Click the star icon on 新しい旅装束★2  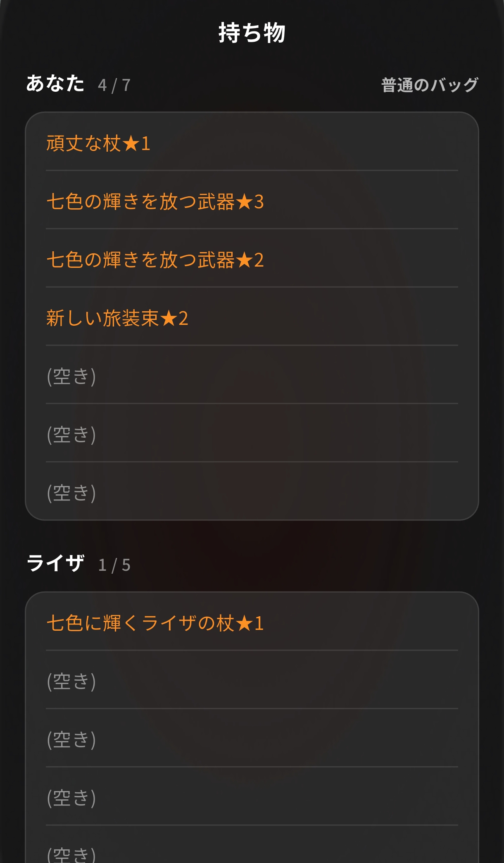coord(169,318)
